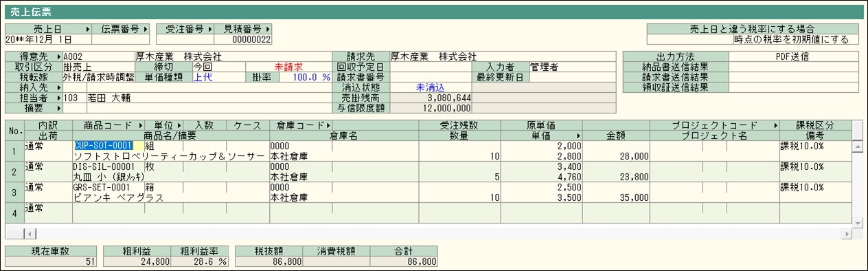This screenshot has height=271, width=868.
Task: Click the red 未請求 status
Action: pos(288,67)
